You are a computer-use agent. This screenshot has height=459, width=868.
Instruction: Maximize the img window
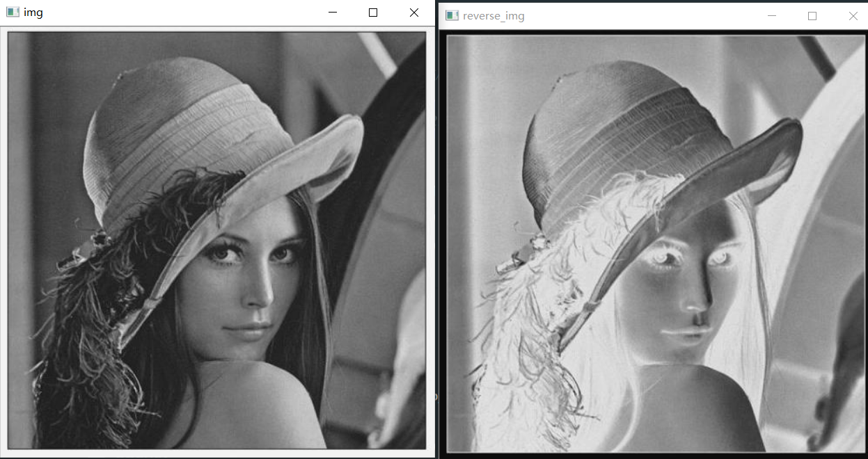click(x=373, y=13)
